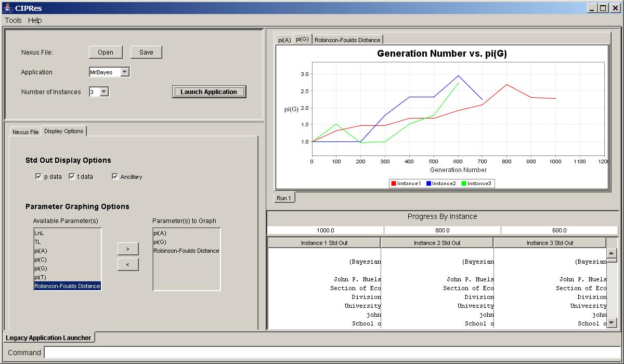This screenshot has height=364, width=624.
Task: Click the < remove parameter button
Action: tap(128, 265)
